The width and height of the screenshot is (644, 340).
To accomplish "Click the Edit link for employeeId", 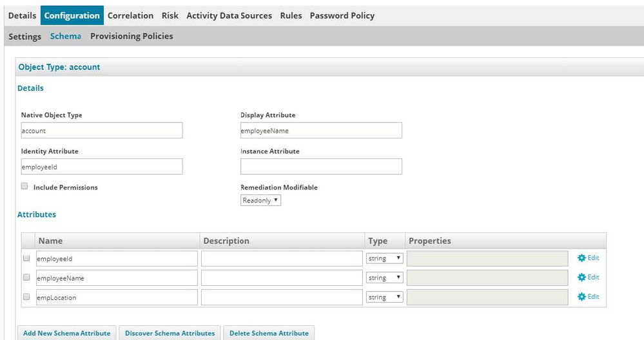I will 593,258.
